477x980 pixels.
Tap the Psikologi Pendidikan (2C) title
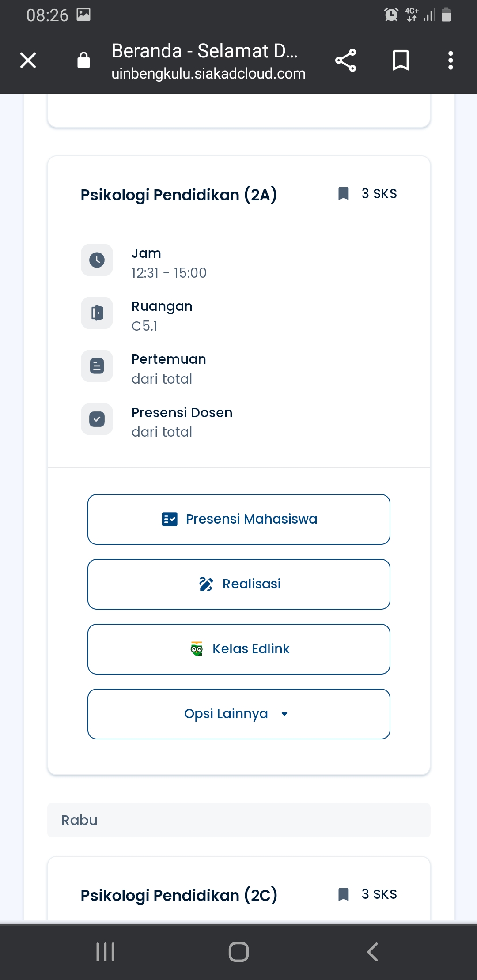click(178, 895)
